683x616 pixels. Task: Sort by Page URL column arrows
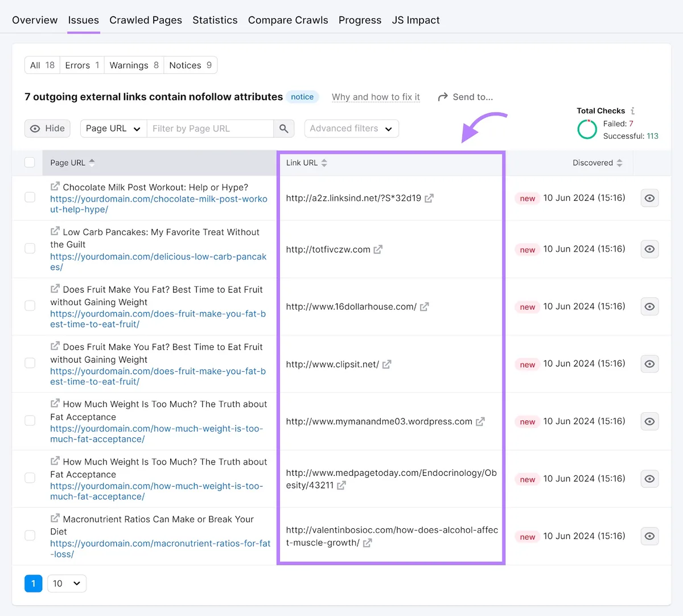92,163
